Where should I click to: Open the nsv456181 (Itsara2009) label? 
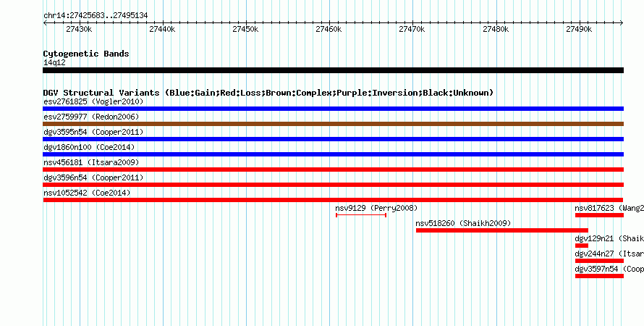91,162
